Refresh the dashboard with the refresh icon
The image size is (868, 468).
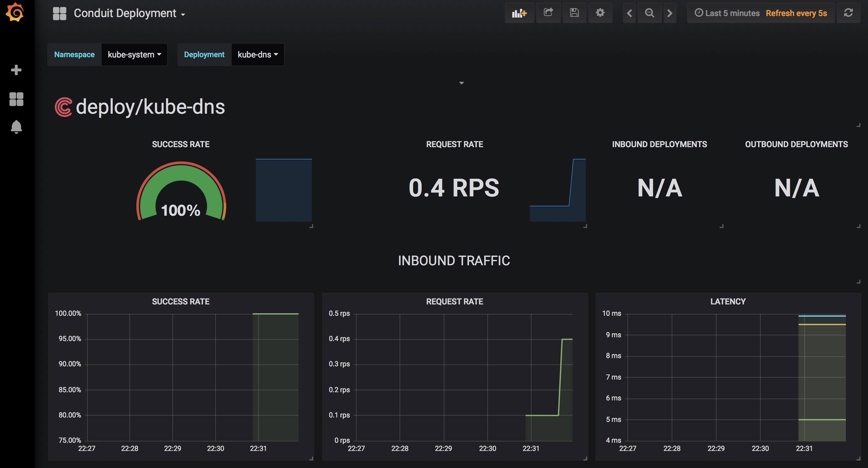pos(848,13)
